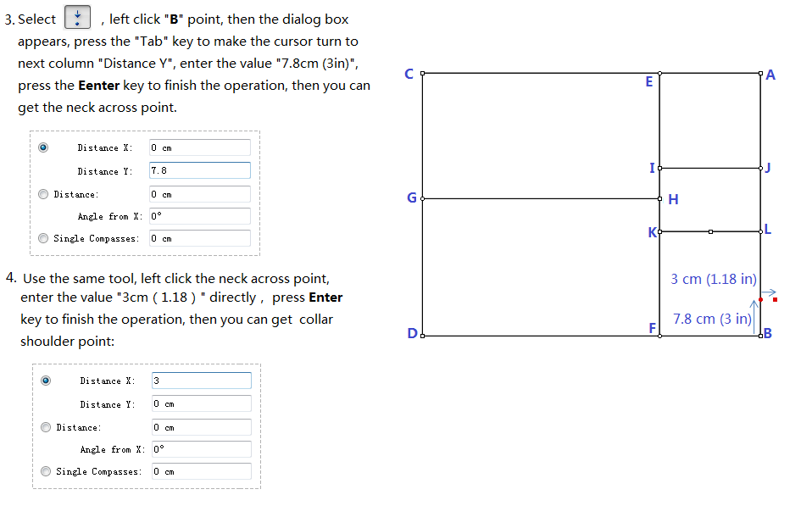Screen dimensions: 812x506
Task: Click Distance X field containing 3
Action: pos(201,381)
